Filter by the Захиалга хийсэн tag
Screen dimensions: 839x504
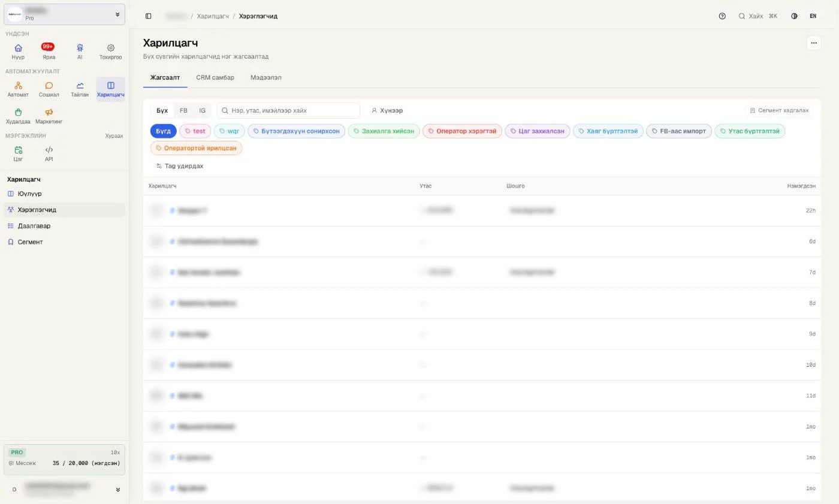(384, 131)
